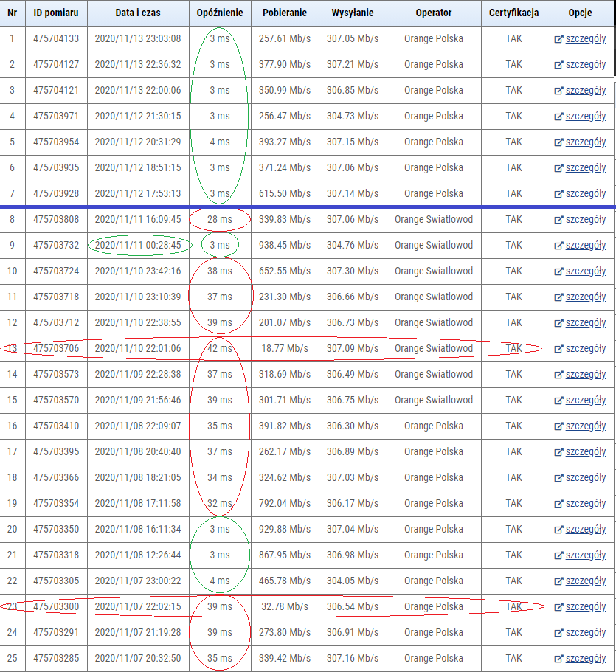Select measurement ID 475704133
The height and width of the screenshot is (672, 616).
point(56,38)
